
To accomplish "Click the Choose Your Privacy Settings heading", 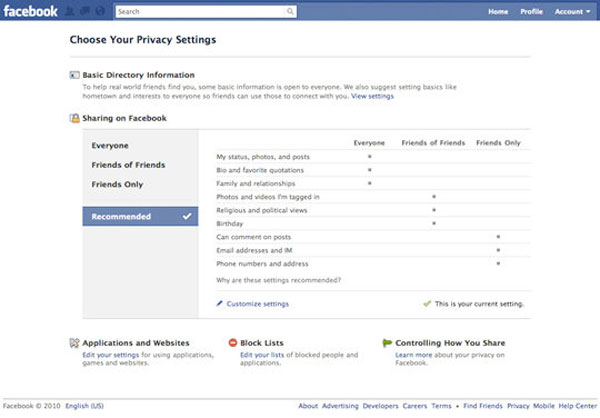I will [x=143, y=40].
